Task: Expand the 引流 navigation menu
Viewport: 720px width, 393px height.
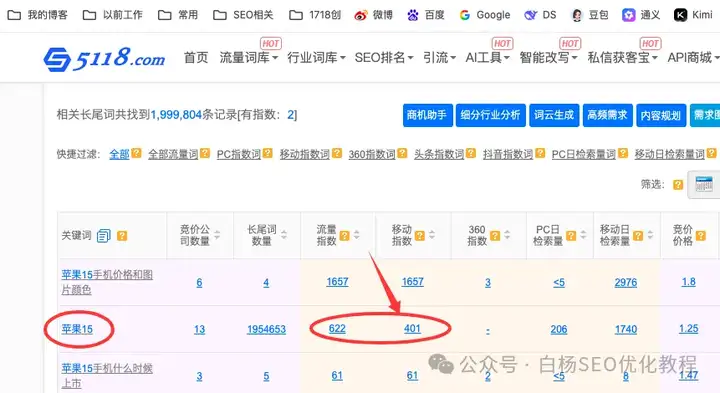Action: (x=439, y=58)
